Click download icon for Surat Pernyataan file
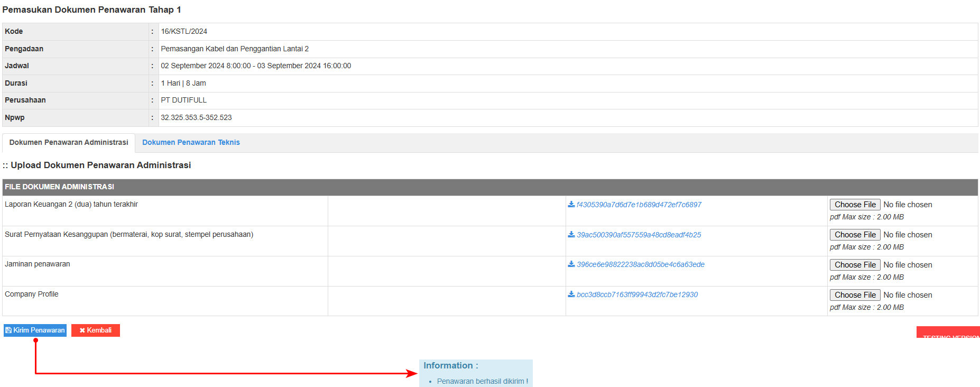 click(571, 235)
